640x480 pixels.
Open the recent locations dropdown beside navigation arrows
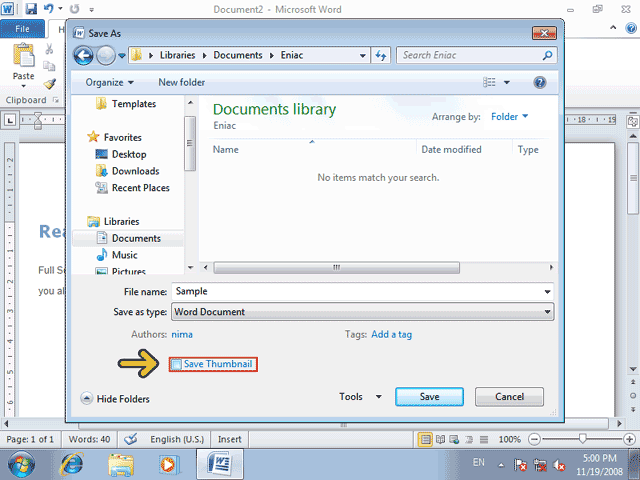[x=122, y=56]
